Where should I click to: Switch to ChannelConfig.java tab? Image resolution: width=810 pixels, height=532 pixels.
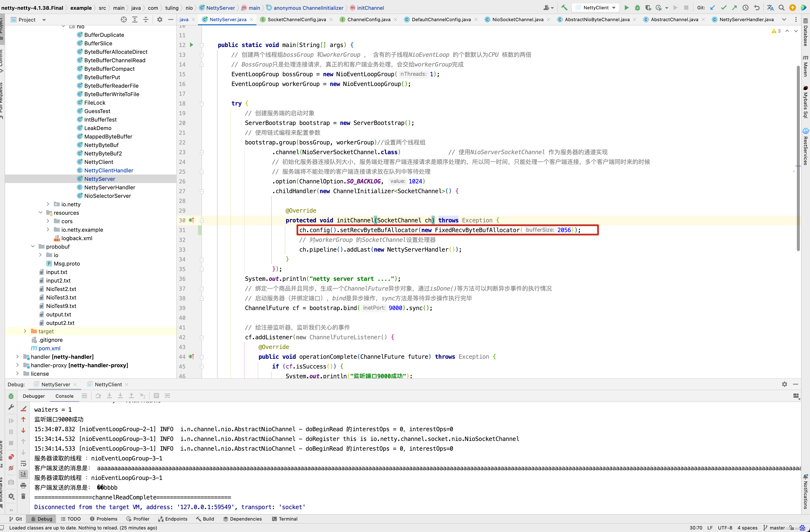[369, 19]
